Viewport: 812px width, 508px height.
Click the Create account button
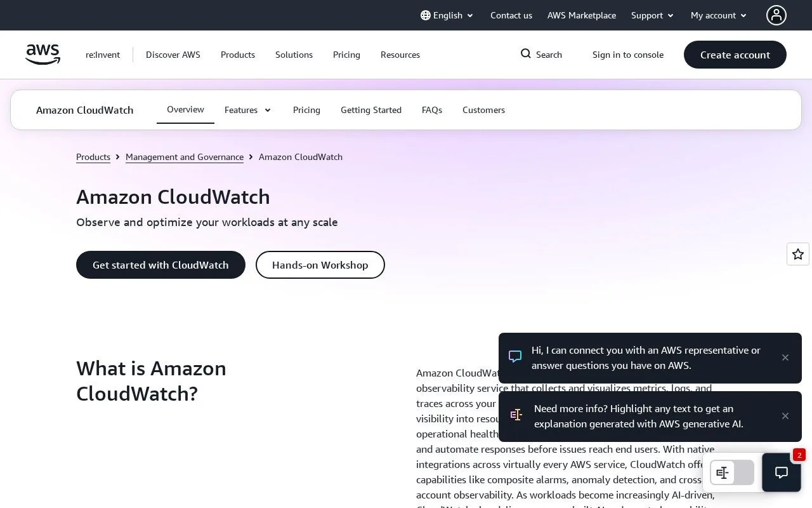click(x=735, y=55)
